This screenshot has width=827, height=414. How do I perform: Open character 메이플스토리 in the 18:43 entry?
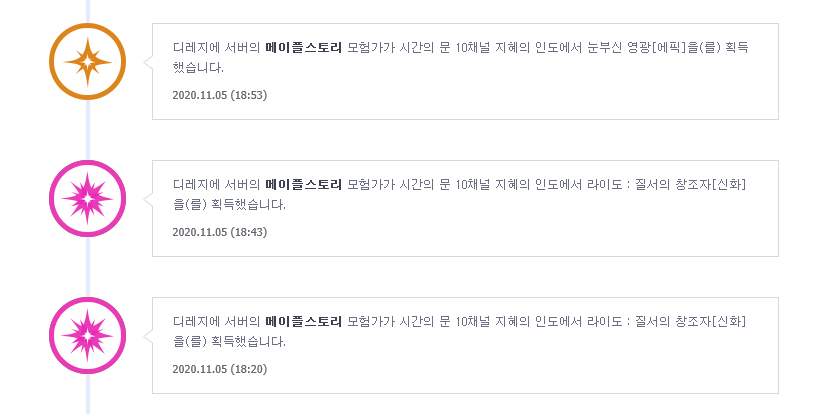[x=304, y=185]
